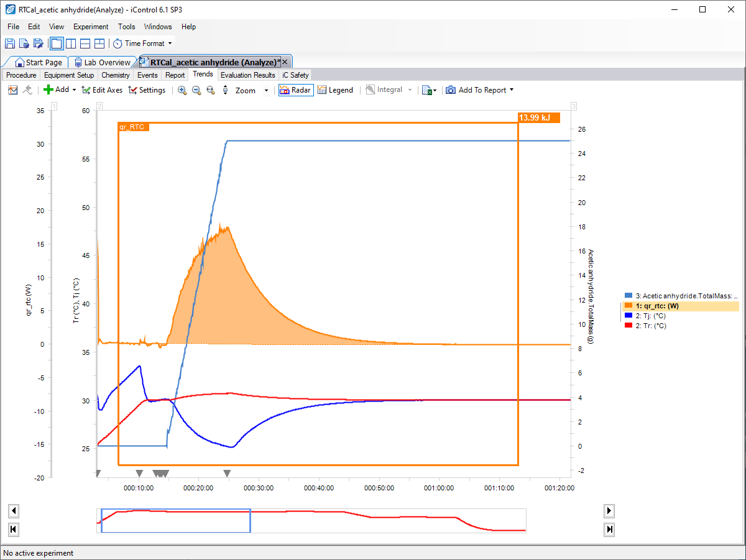
Task: Click the vertical zoom up-down arrow icon
Action: (x=225, y=90)
